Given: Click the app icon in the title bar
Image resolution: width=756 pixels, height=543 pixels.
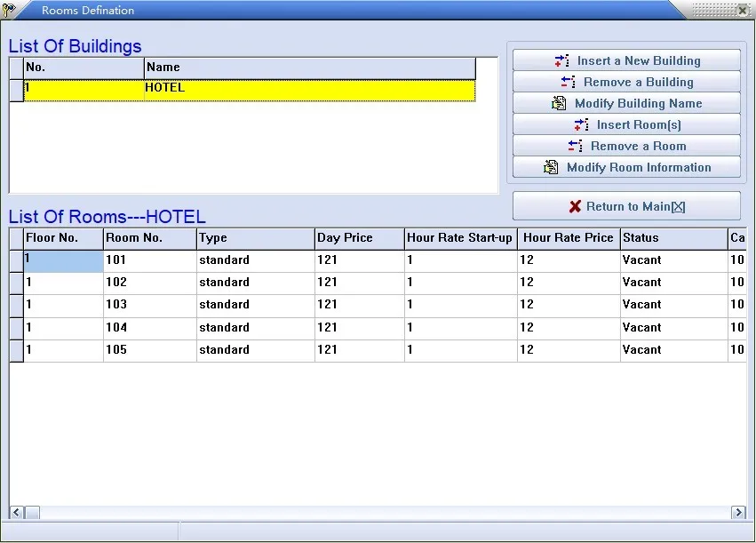Looking at the screenshot, I should point(10,10).
